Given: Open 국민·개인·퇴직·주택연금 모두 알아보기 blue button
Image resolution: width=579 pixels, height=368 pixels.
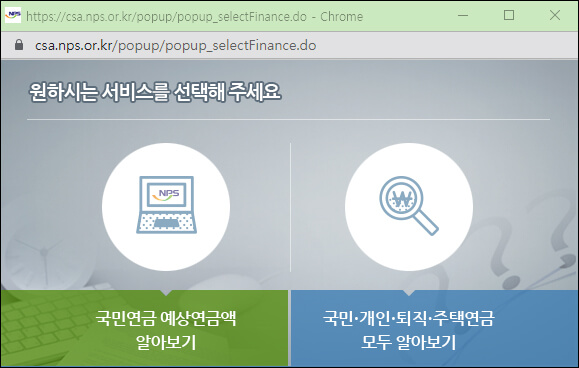Looking at the screenshot, I should [435, 328].
